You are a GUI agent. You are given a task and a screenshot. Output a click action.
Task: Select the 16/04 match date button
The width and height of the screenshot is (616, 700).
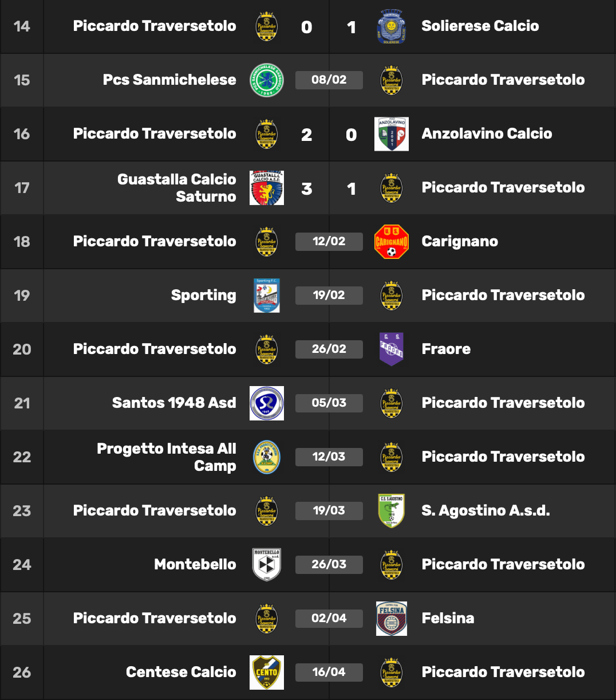(x=329, y=673)
